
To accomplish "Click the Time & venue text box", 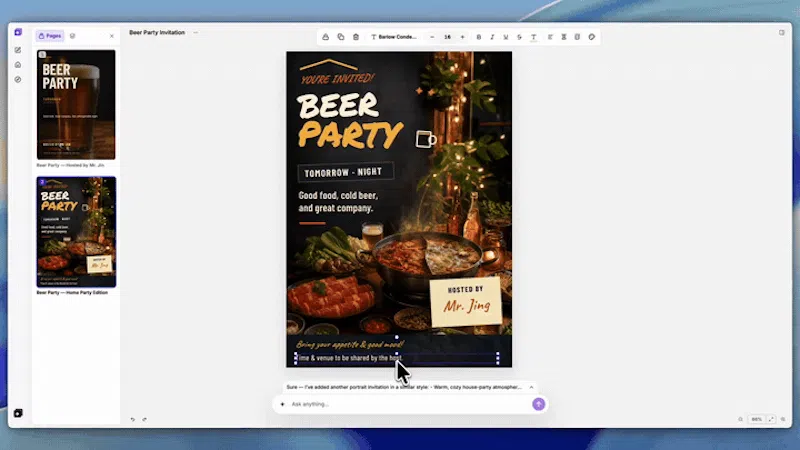I will [x=397, y=358].
